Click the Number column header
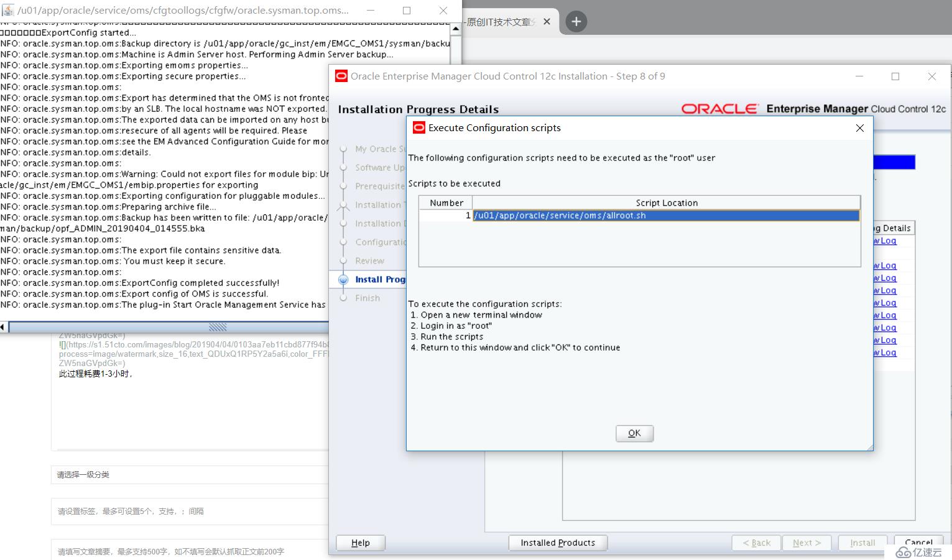952x560 pixels. point(446,203)
